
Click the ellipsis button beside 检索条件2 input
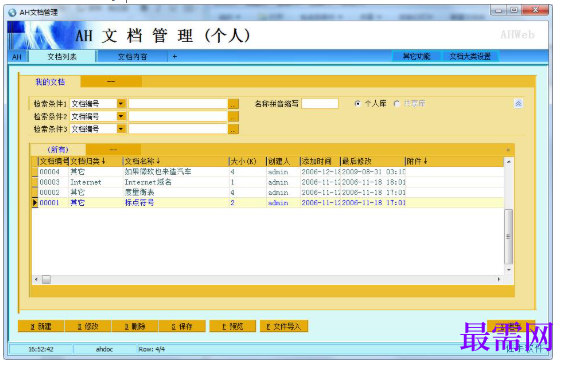(x=233, y=117)
